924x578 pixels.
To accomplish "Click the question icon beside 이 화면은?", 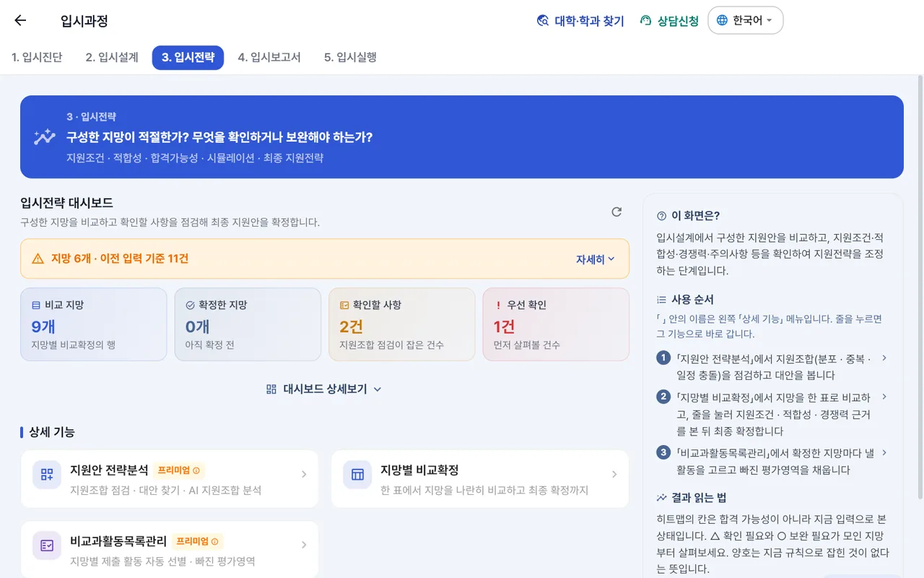I will 661,215.
